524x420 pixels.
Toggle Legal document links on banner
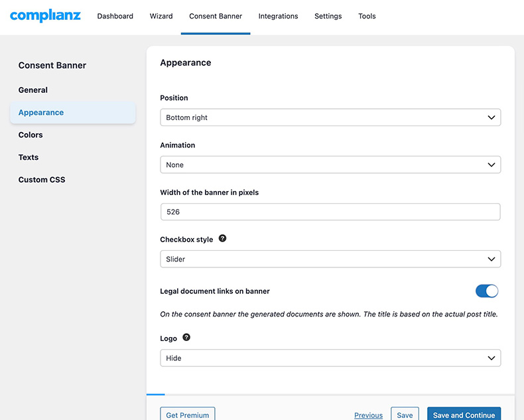[487, 291]
